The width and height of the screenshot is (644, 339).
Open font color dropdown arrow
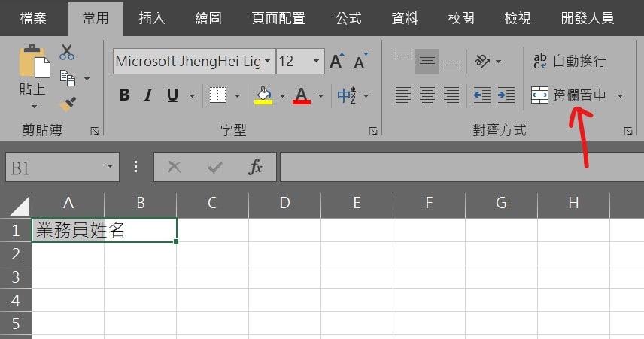tap(320, 96)
